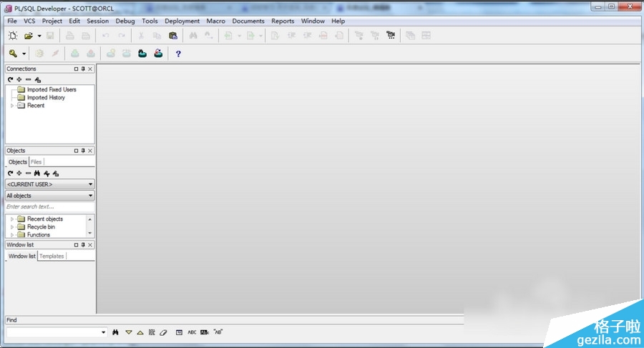Image resolution: width=644 pixels, height=348 pixels.
Task: Click the remove connection minus icon
Action: pyautogui.click(x=28, y=79)
